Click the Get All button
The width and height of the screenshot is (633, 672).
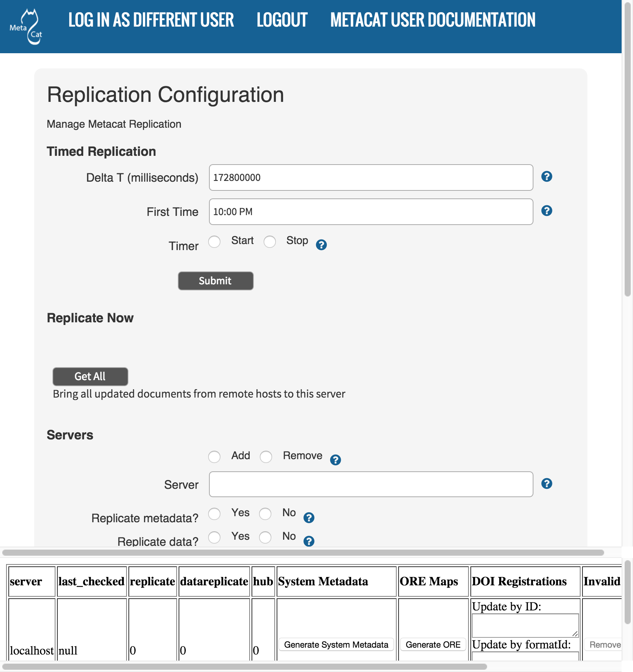pos(90,376)
